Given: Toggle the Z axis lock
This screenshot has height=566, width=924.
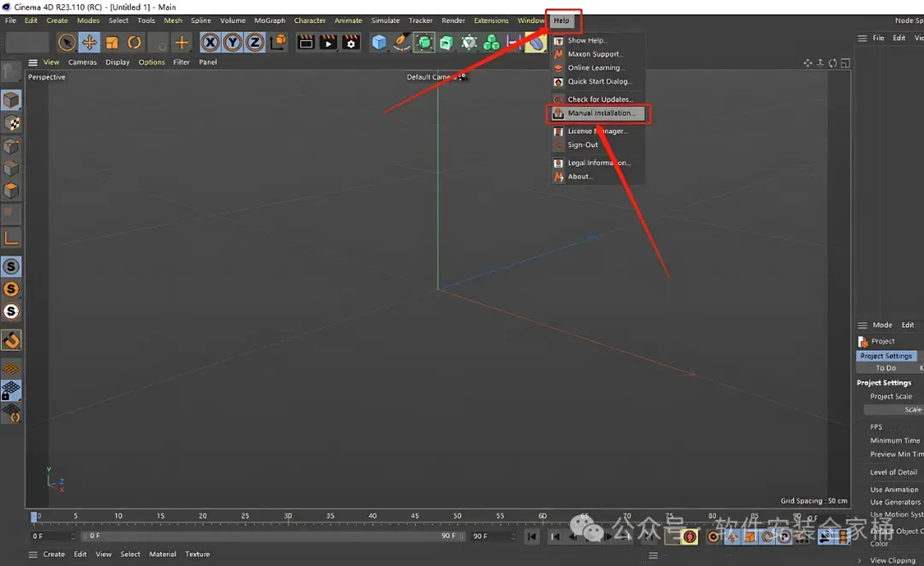Looking at the screenshot, I should [255, 43].
